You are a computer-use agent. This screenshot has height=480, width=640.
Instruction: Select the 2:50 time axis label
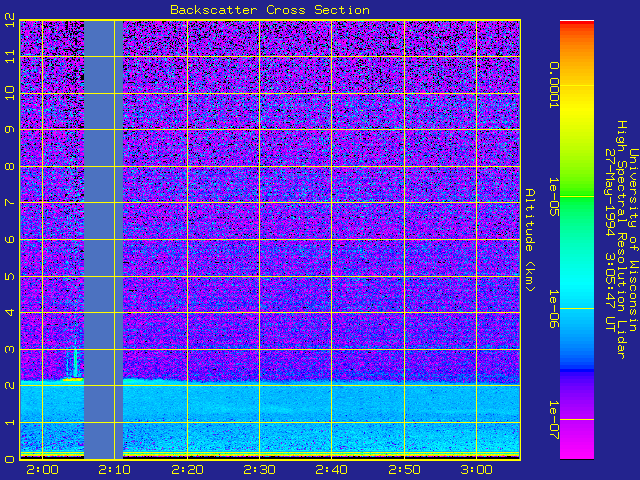404,470
